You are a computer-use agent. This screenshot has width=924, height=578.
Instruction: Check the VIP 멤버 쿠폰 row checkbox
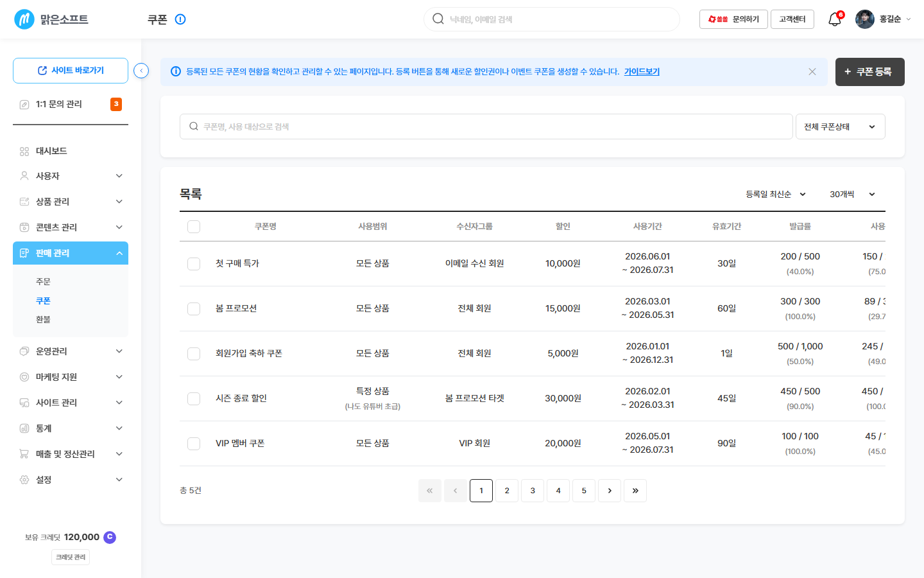194,444
